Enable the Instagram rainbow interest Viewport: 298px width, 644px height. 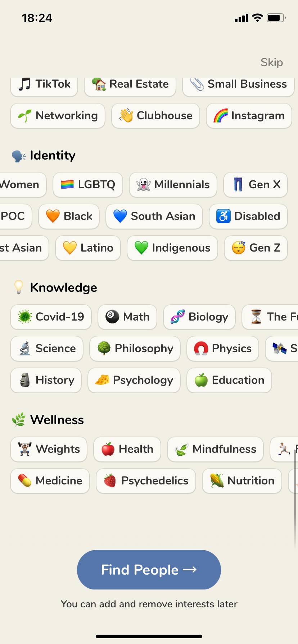[249, 116]
